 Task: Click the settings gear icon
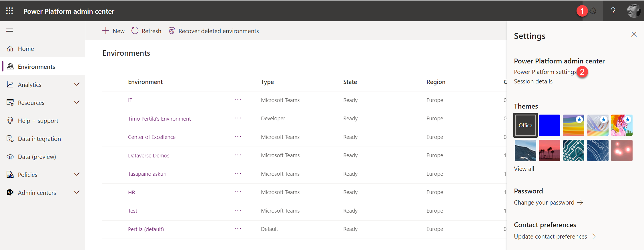click(593, 11)
